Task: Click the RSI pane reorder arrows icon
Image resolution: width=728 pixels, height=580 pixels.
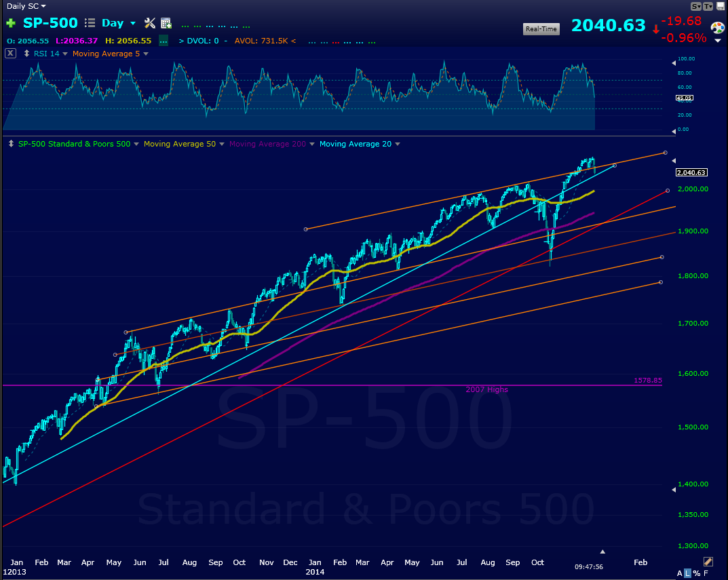Action: 26,54
